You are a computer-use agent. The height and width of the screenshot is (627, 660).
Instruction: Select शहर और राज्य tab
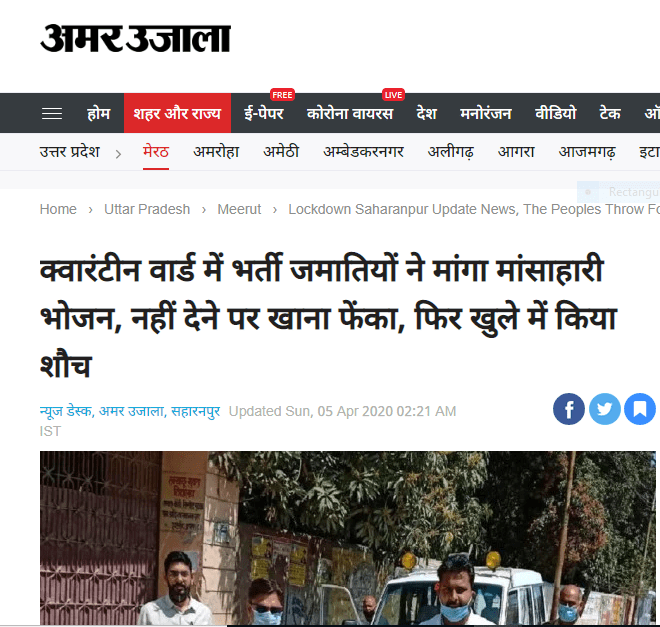(177, 113)
